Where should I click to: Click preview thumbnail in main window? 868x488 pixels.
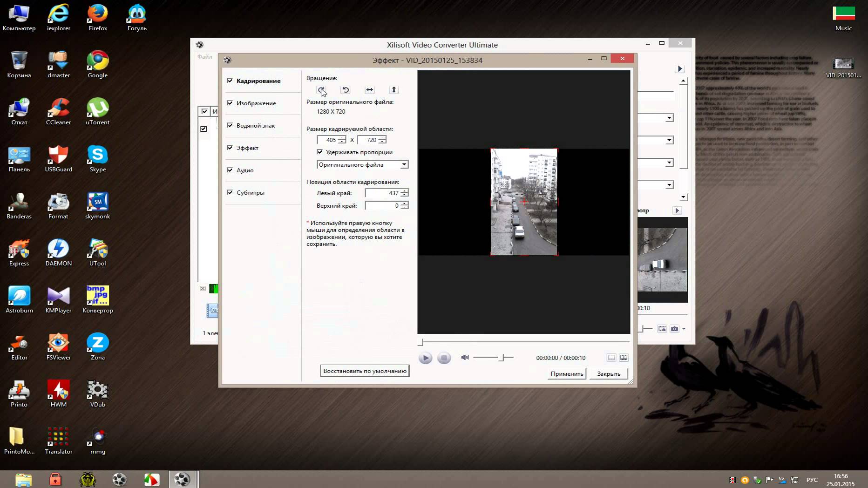click(x=662, y=259)
